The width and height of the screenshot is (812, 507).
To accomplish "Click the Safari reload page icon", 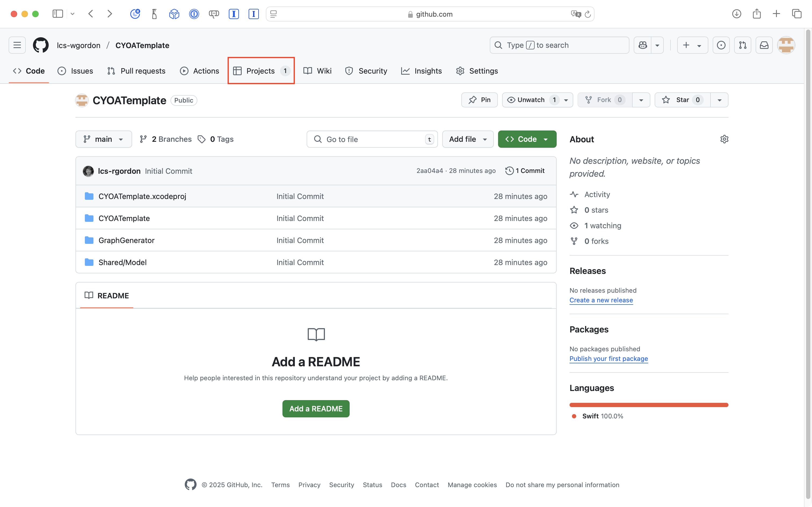I will point(587,14).
